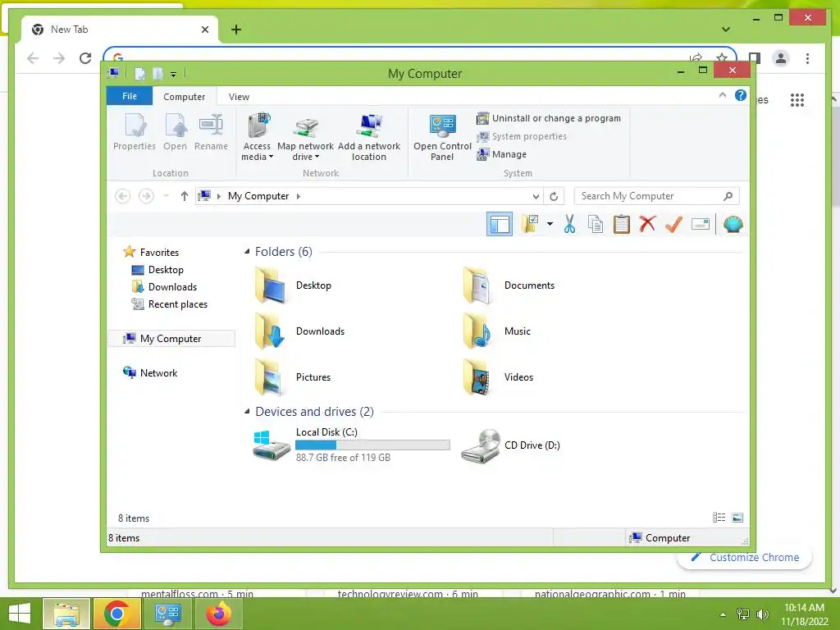This screenshot has width=840, height=630.
Task: Click the Cut scissors icon
Action: click(x=569, y=224)
